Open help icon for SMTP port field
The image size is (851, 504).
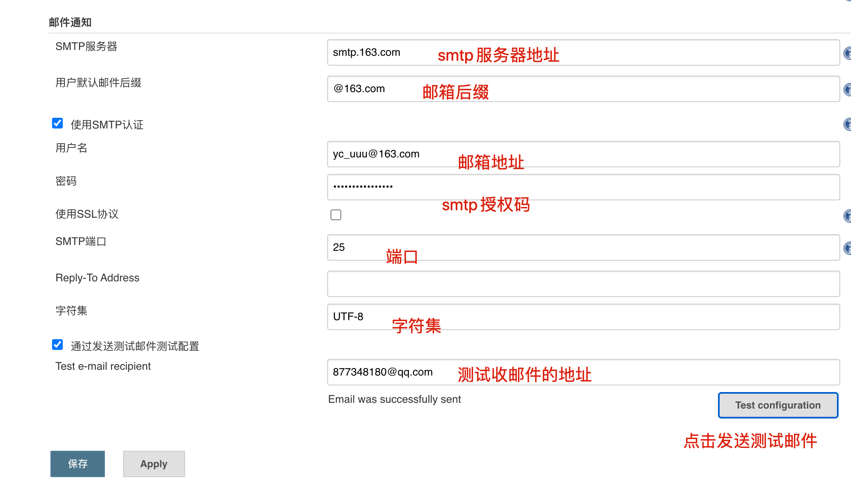click(x=847, y=248)
